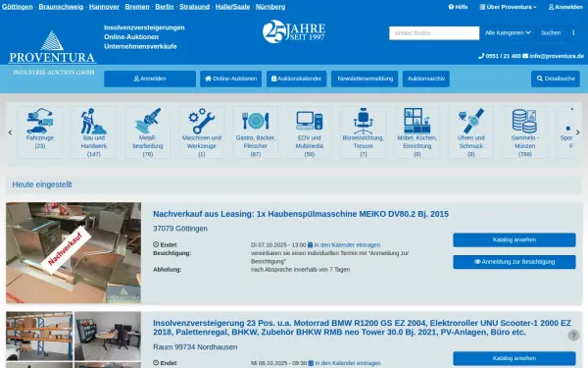Image resolution: width=588 pixels, height=368 pixels.
Task: Focus the Artikel finden search field
Action: coord(434,33)
